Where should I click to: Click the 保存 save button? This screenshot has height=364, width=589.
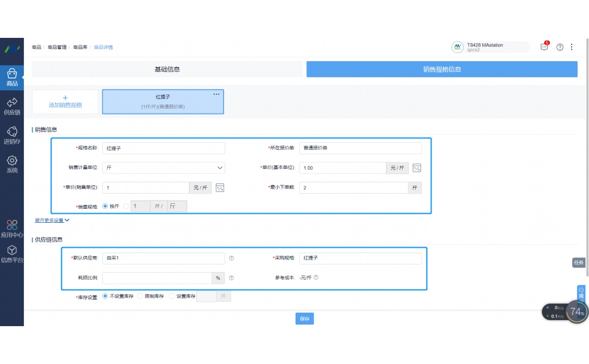[304, 319]
